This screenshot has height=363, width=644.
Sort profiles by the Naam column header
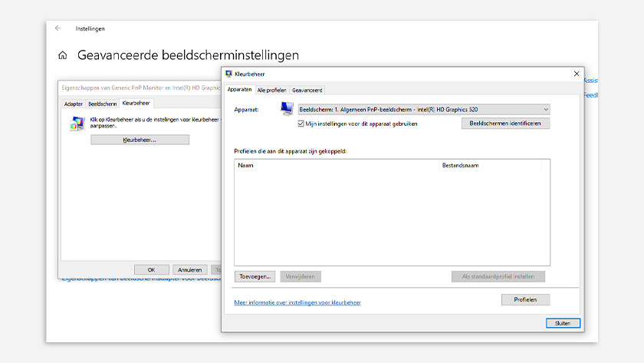[336, 165]
